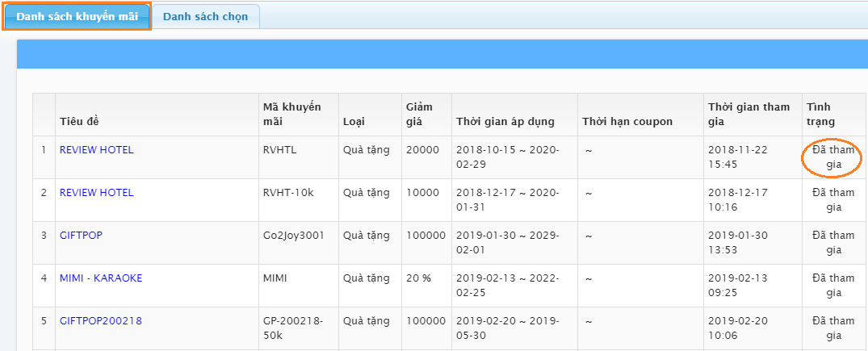Screen dimensions: 868x351
Task: Click the 20000 discount value
Action: [x=422, y=150]
